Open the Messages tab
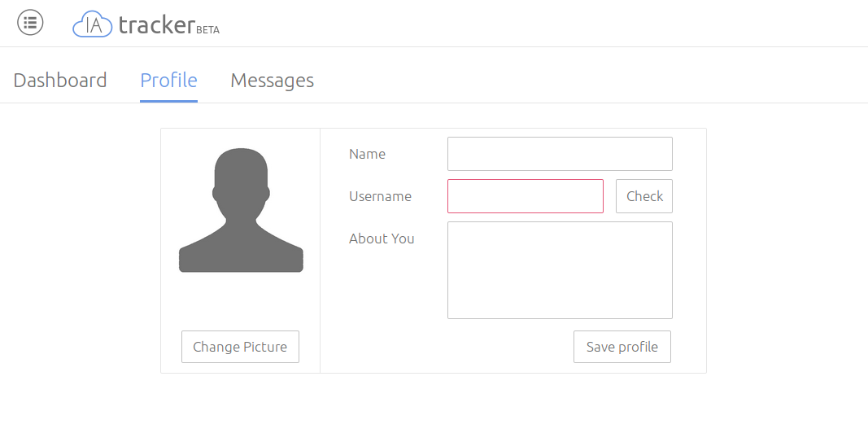Screen dimensions: 868x442 273,81
